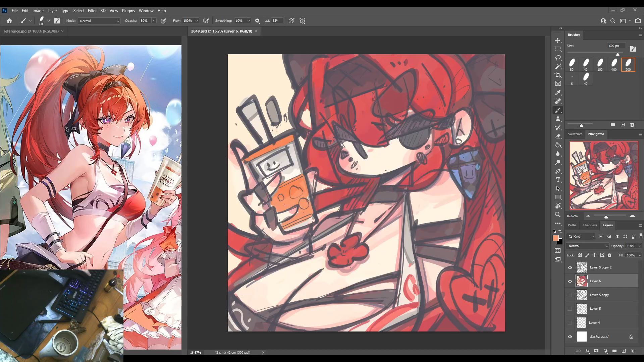Select the Frame tool
The height and width of the screenshot is (362, 644).
point(558,84)
